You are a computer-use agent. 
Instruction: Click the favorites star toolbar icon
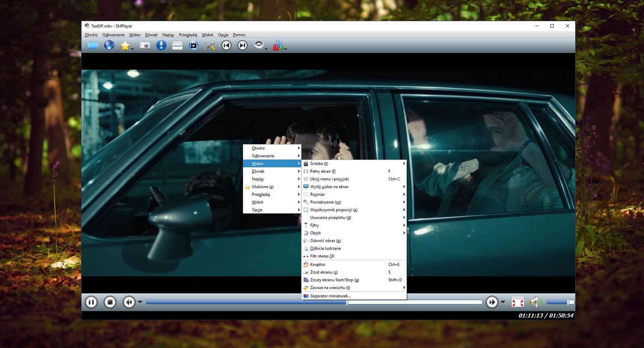(125, 46)
